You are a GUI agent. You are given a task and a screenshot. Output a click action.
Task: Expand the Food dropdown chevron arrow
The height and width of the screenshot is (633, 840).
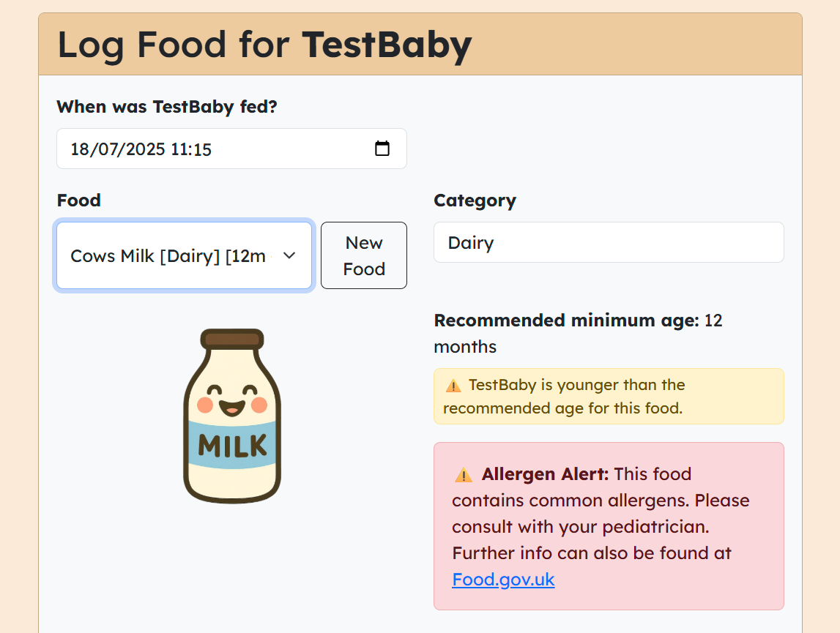[289, 255]
